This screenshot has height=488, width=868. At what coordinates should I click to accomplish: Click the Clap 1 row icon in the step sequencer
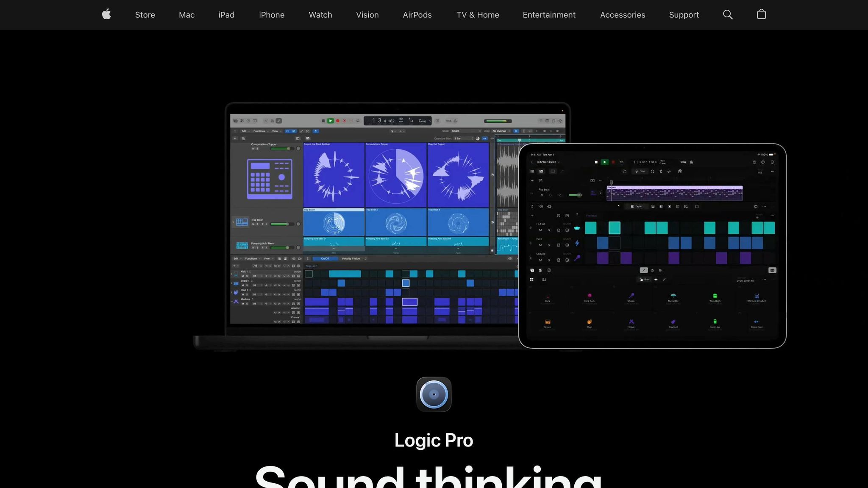(x=236, y=292)
